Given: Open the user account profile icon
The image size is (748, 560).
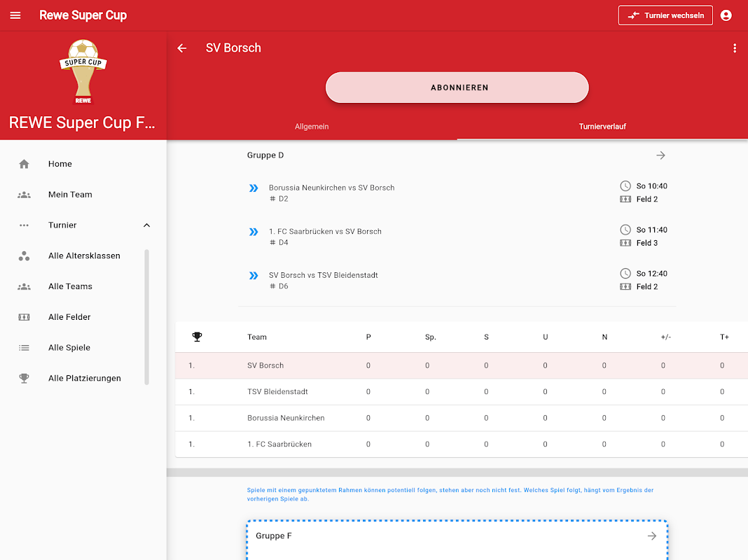Looking at the screenshot, I should point(726,15).
